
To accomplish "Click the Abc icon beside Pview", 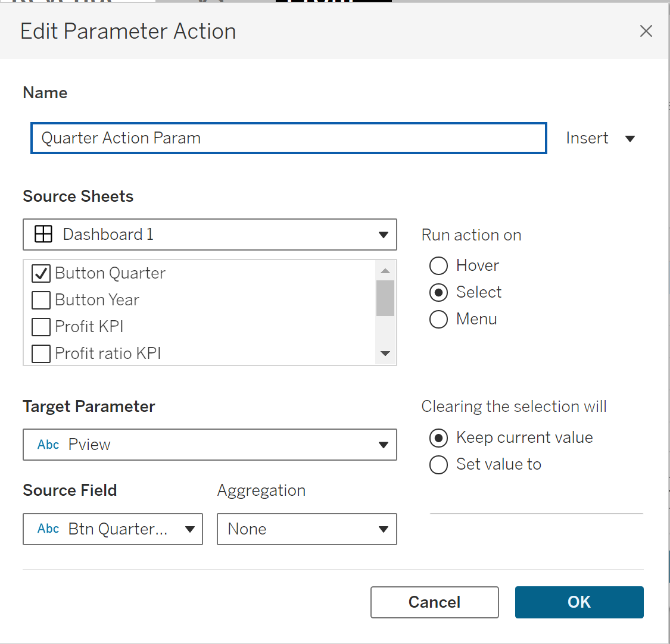I will coord(48,445).
